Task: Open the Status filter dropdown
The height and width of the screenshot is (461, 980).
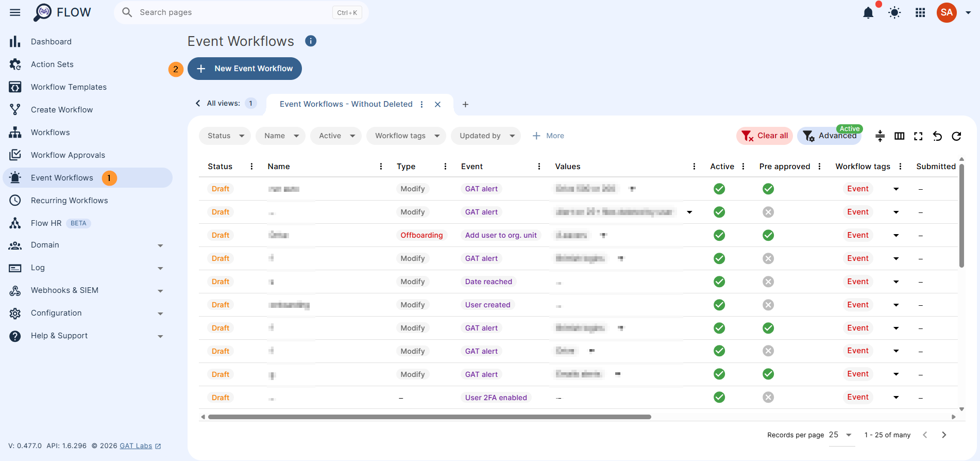Action: [x=225, y=136]
